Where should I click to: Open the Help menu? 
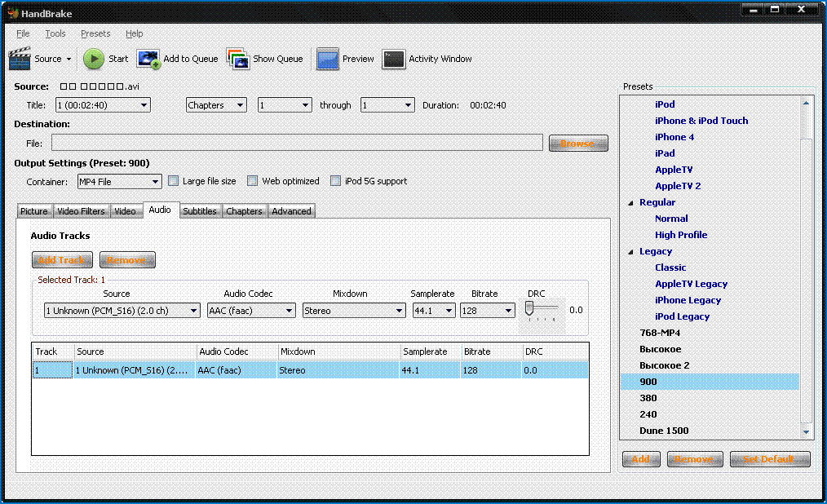(x=134, y=33)
